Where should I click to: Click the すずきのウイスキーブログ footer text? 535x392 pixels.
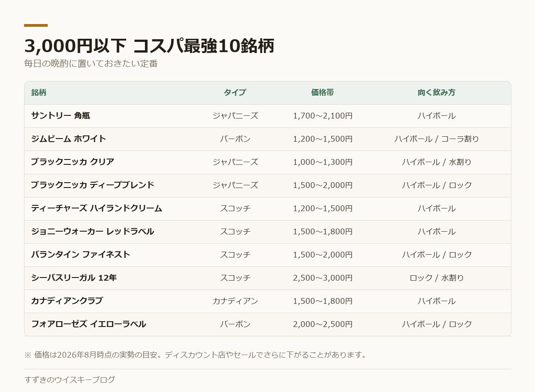coord(70,380)
